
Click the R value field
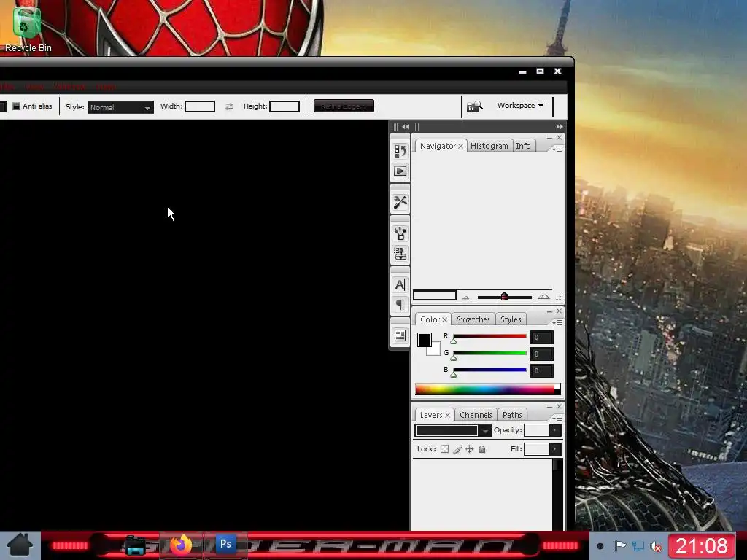point(542,337)
